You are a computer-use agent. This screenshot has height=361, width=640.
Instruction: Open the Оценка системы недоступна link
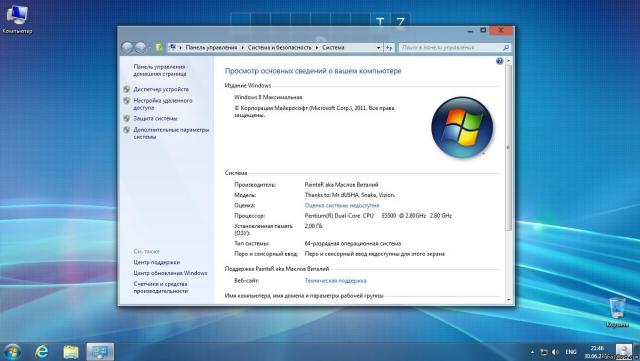(x=342, y=205)
